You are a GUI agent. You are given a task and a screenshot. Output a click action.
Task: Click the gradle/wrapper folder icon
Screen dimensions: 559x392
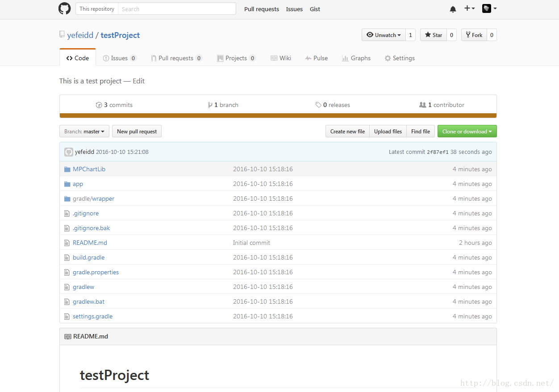[67, 198]
